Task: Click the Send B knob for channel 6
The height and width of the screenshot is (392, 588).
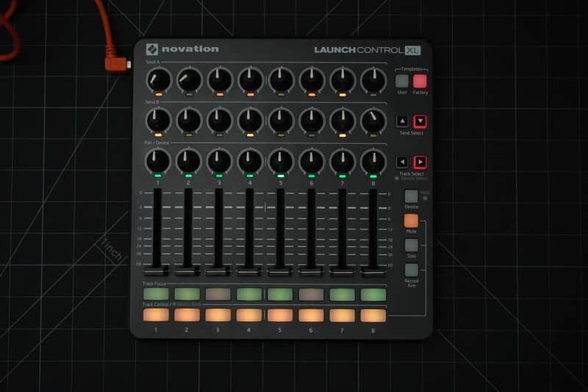Action: [x=312, y=121]
